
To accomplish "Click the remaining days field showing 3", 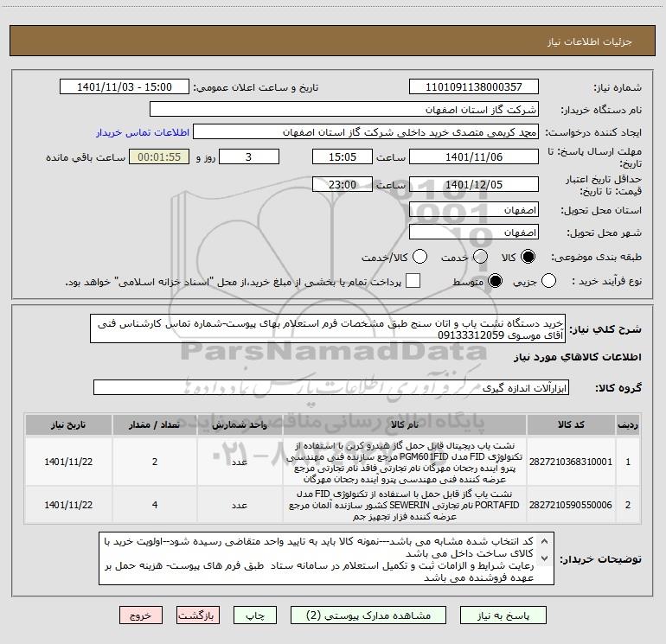I will pos(249,157).
